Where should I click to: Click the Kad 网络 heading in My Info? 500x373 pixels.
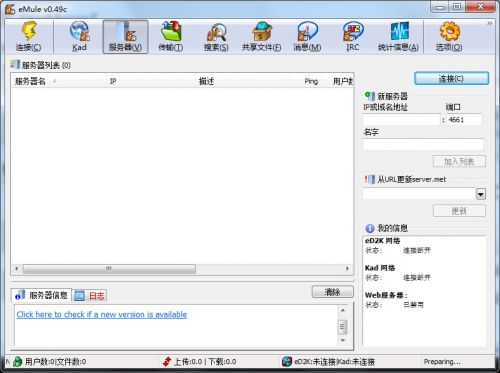(x=380, y=268)
